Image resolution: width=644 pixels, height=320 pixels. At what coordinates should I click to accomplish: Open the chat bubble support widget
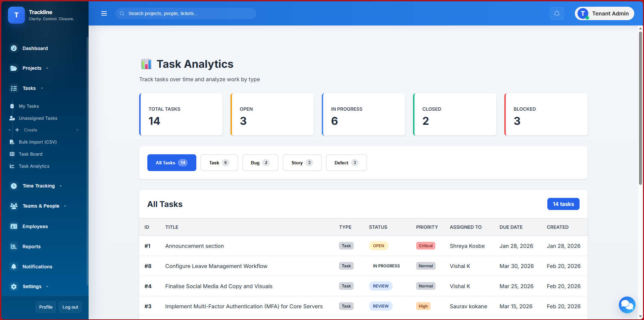tap(627, 305)
